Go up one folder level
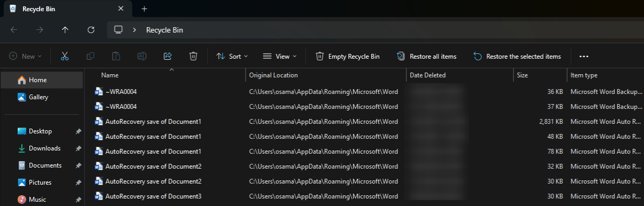644x206 pixels. click(x=65, y=30)
